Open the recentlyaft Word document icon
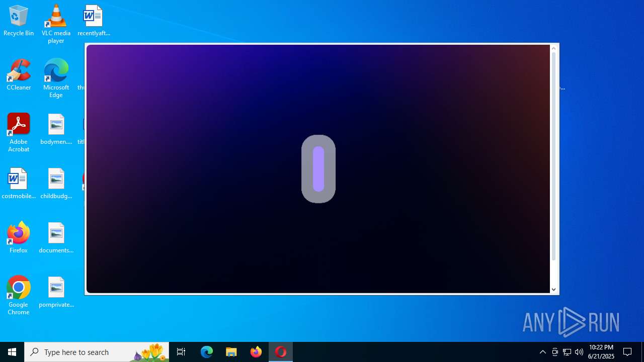 (94, 21)
